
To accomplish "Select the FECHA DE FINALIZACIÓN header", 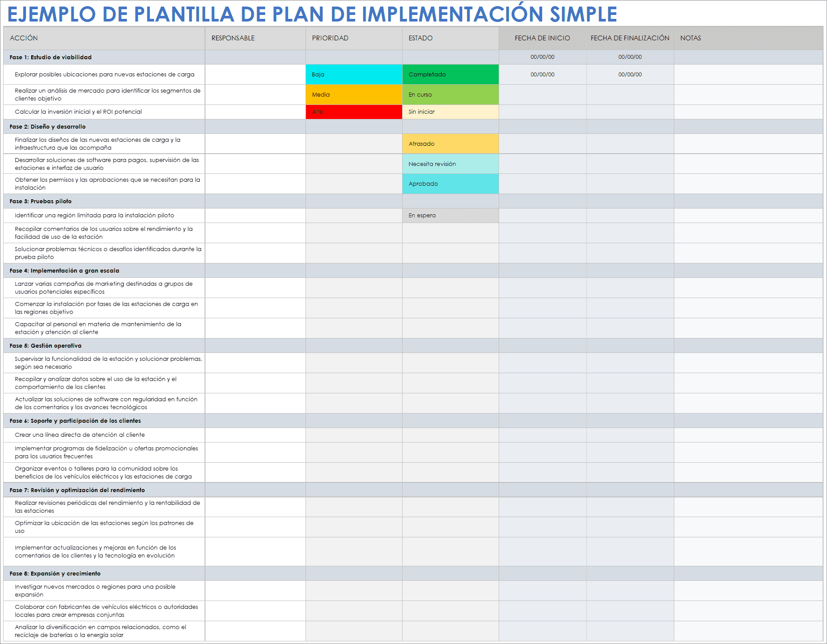I will tap(630, 38).
